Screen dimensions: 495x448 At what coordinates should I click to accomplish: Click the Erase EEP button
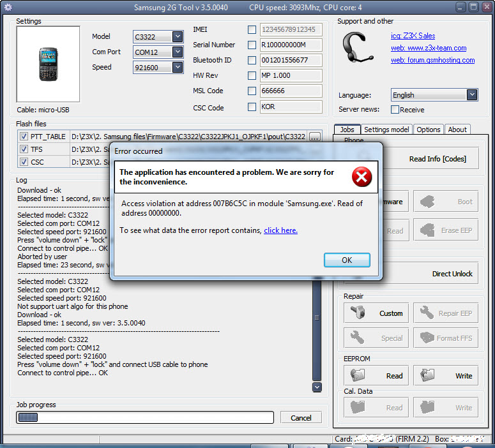(446, 230)
